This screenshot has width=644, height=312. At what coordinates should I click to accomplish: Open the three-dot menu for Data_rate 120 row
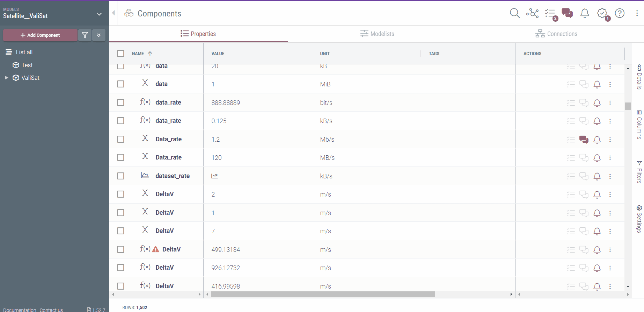point(610,158)
